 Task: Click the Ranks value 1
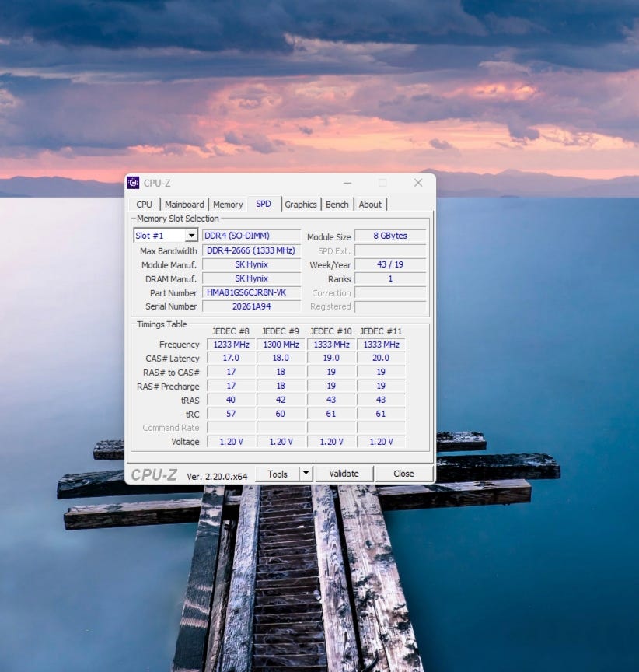click(390, 278)
